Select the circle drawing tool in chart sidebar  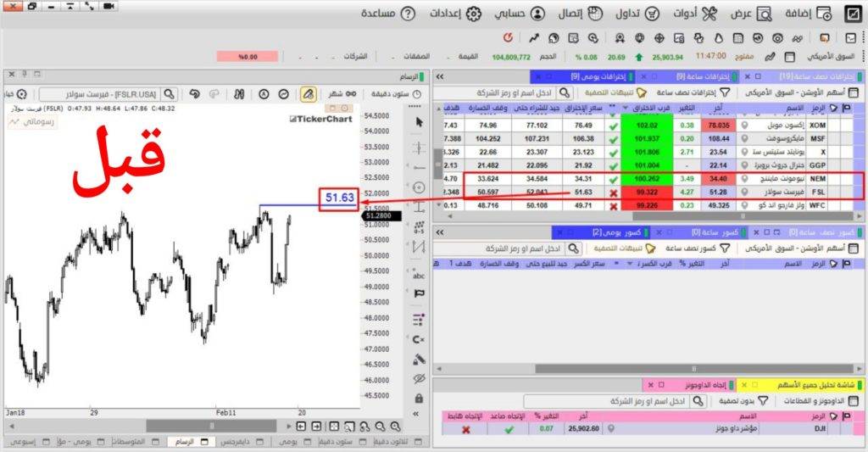[419, 187]
